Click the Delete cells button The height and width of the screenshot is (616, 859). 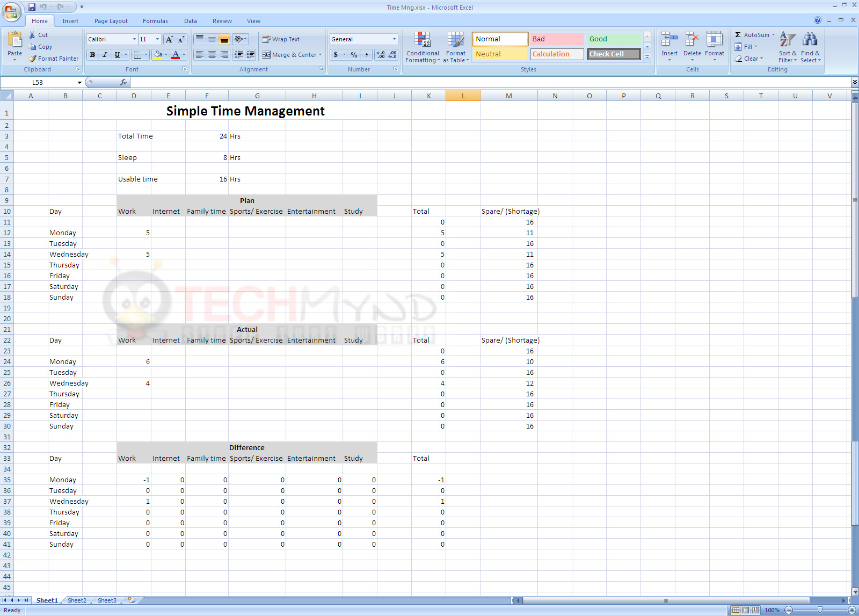point(691,46)
